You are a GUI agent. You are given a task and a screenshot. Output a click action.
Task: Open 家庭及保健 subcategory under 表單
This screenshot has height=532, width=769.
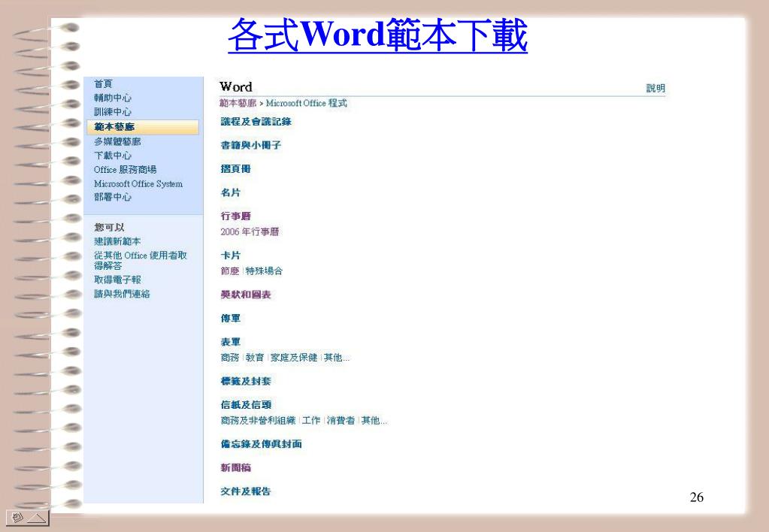click(294, 358)
